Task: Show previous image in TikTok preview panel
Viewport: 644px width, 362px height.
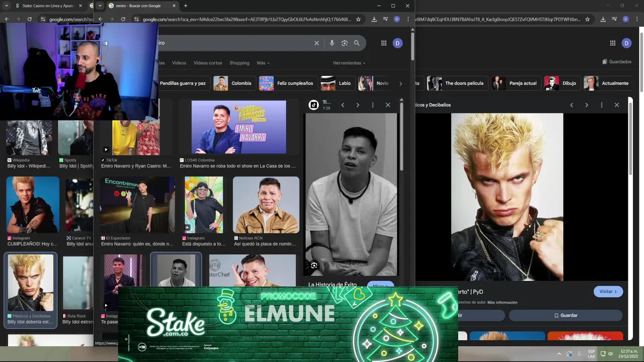Action: [x=343, y=105]
